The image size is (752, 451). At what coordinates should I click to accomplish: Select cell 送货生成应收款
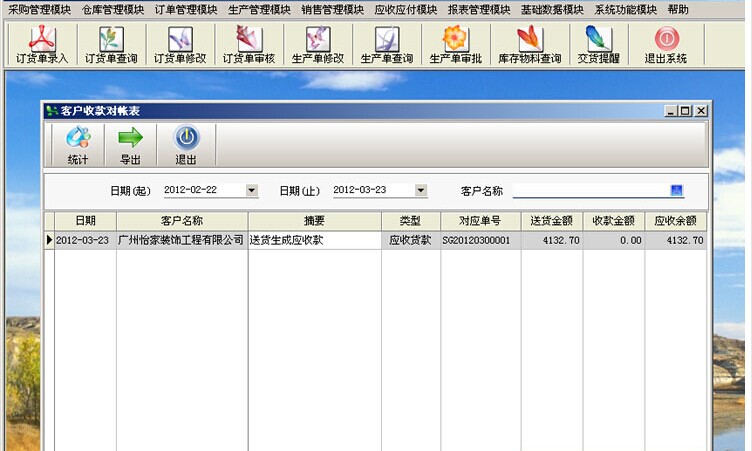[x=315, y=240]
